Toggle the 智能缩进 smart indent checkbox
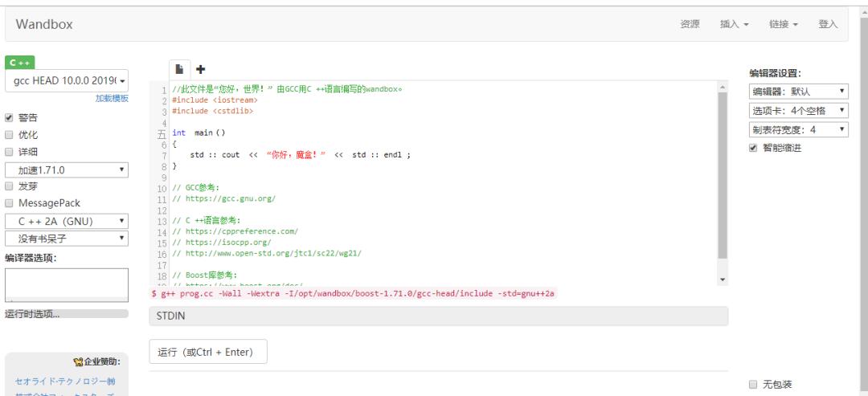This screenshot has height=396, width=868. click(753, 149)
